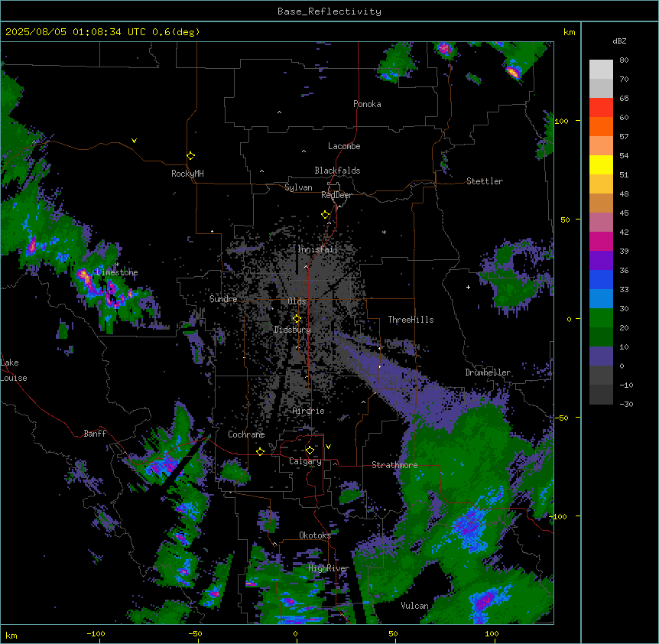Click the yellow diamond marker below RedDeer
The width and height of the screenshot is (659, 644).
click(325, 215)
